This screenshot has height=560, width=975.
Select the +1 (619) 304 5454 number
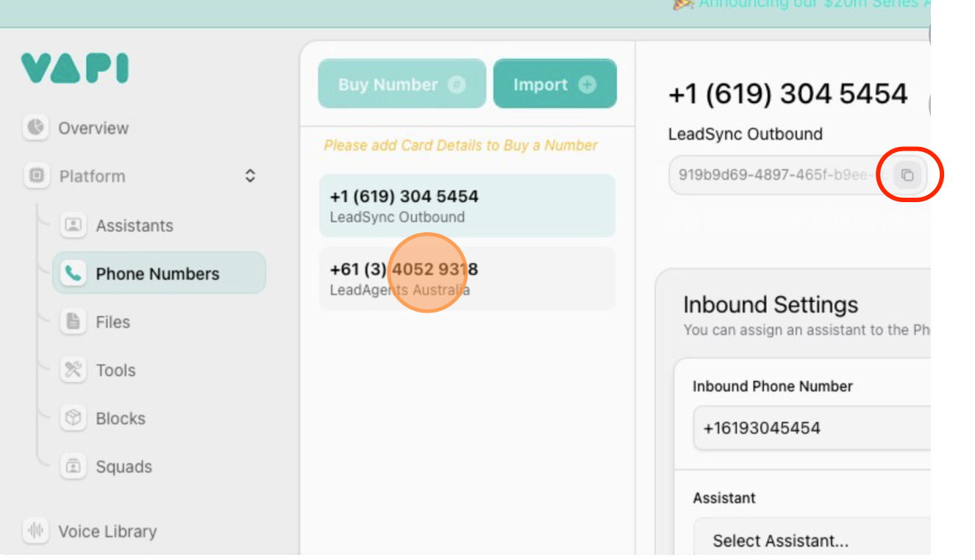(467, 206)
